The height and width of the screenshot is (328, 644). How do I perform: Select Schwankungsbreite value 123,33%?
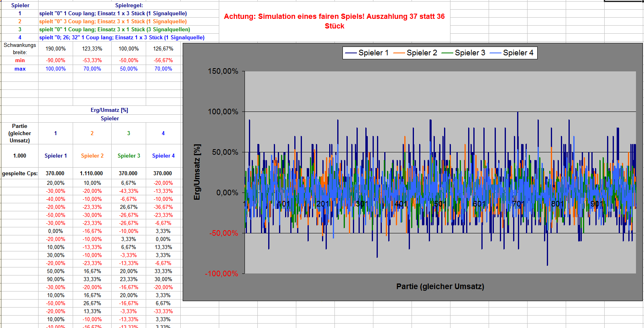pyautogui.click(x=92, y=49)
